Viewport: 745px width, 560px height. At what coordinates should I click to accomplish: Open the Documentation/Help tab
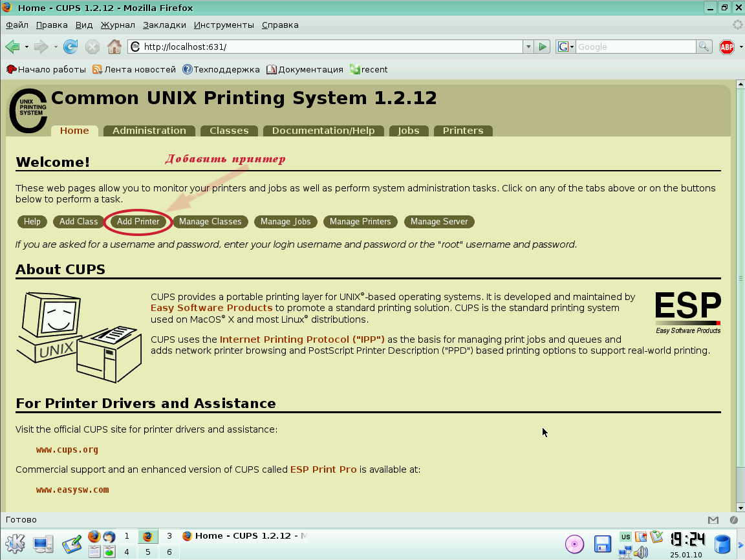click(323, 131)
